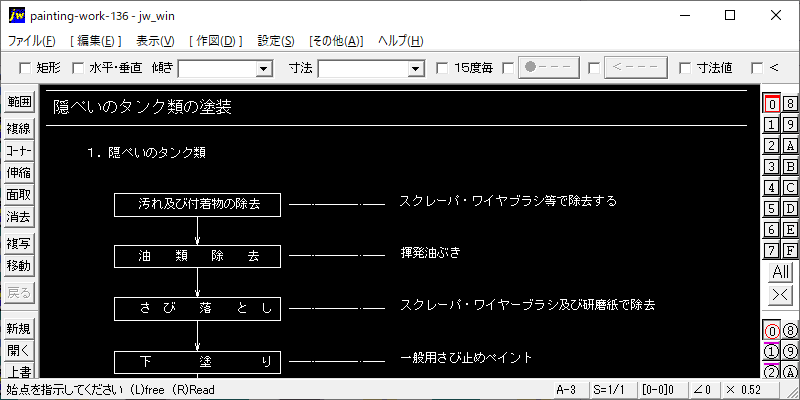Click the × 0.52 zoom indicator
The width and height of the screenshot is (800, 400).
pos(750,390)
